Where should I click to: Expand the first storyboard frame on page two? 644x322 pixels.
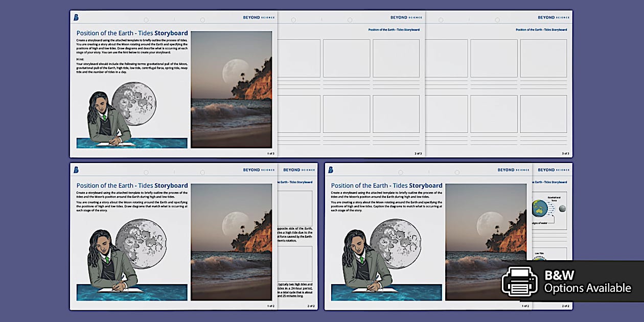(x=298, y=58)
